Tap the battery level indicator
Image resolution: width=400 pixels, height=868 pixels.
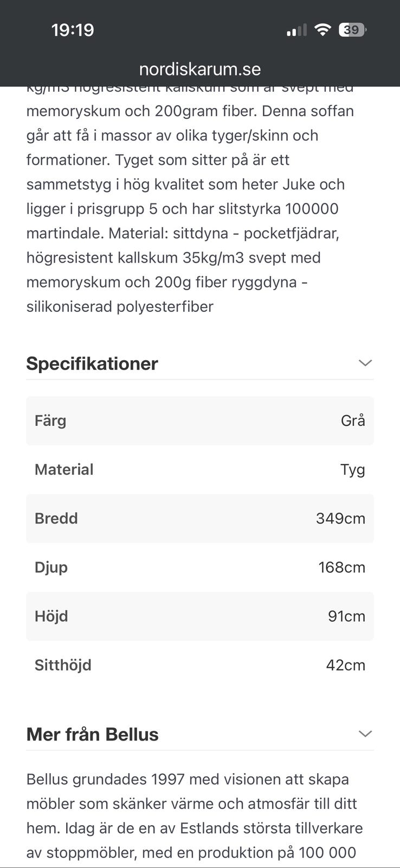click(x=352, y=30)
